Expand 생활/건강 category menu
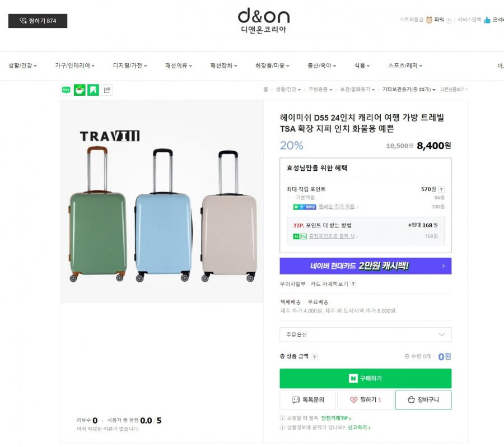 point(22,66)
